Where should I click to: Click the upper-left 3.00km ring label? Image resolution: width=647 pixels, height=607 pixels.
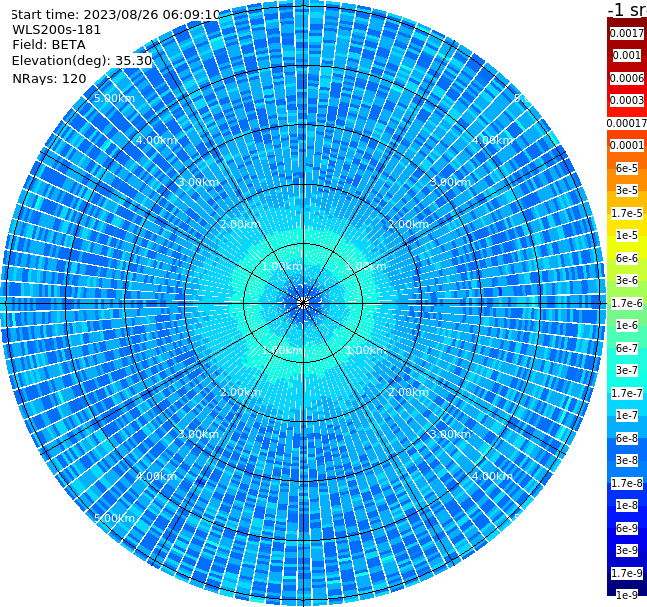198,182
